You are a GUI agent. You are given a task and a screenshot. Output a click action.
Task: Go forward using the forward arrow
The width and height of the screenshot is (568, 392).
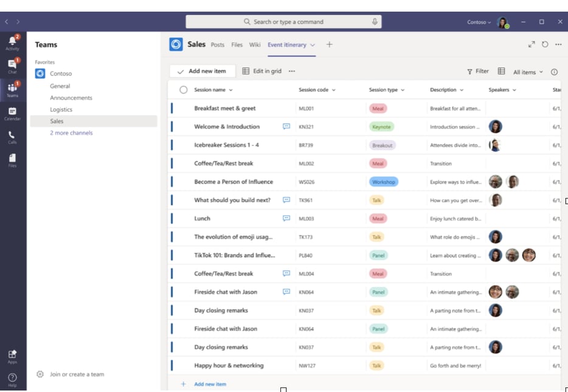click(18, 22)
